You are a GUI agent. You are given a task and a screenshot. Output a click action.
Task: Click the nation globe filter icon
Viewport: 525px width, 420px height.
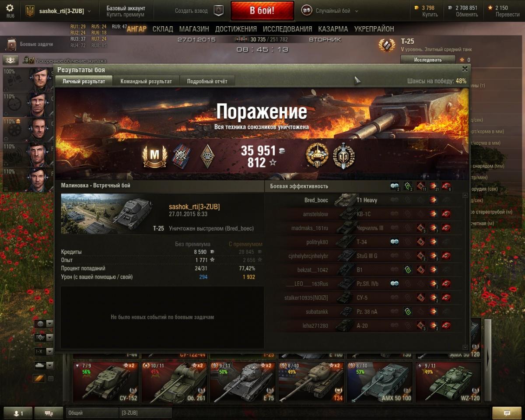click(x=41, y=324)
